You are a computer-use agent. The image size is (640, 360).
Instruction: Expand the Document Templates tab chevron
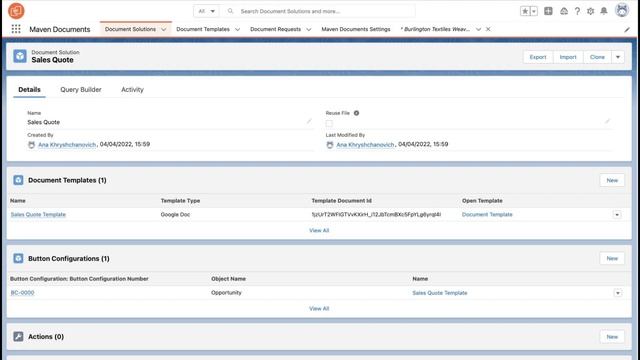coord(237,29)
